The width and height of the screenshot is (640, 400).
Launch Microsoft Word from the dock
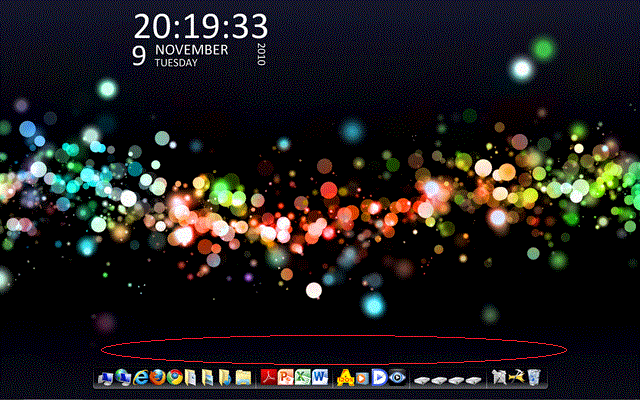point(320,378)
